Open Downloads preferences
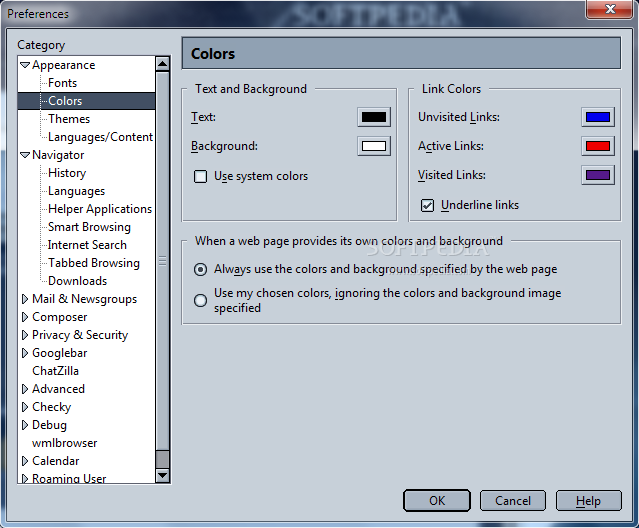 [77, 281]
